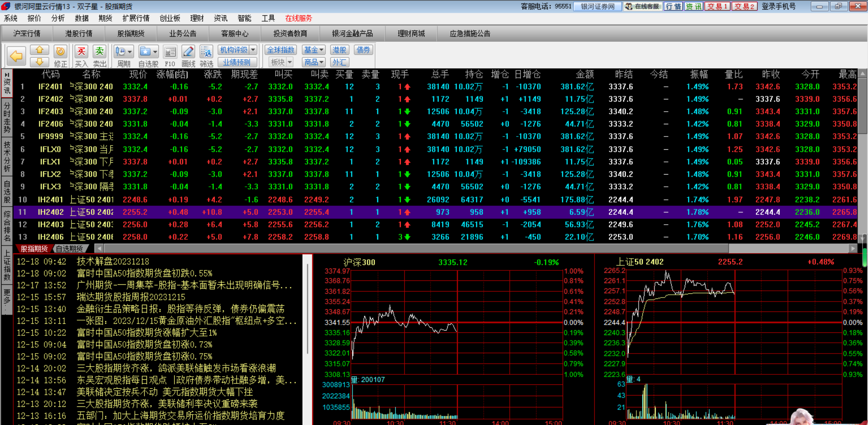Open the 报价 menu
This screenshot has height=425, width=868.
pos(34,18)
